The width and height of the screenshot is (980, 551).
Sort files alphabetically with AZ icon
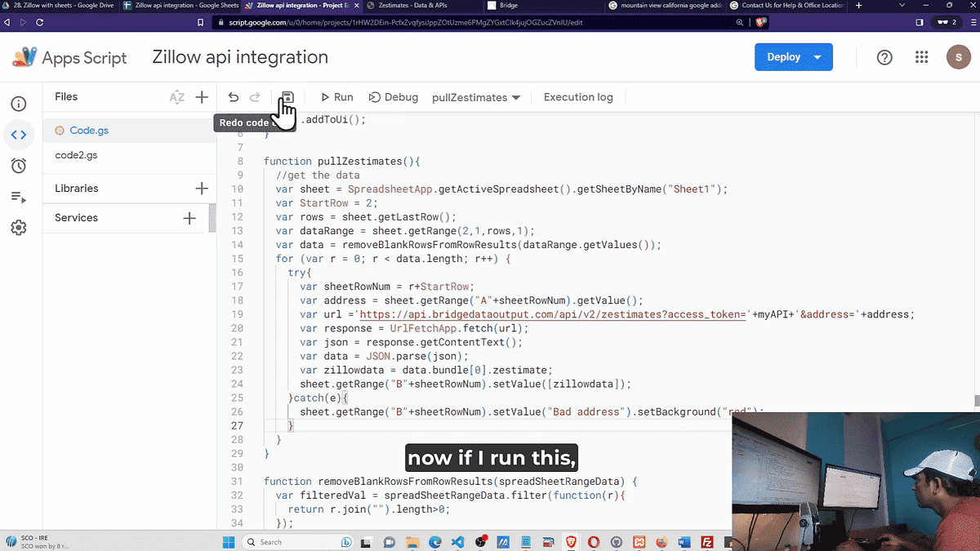[x=176, y=97]
